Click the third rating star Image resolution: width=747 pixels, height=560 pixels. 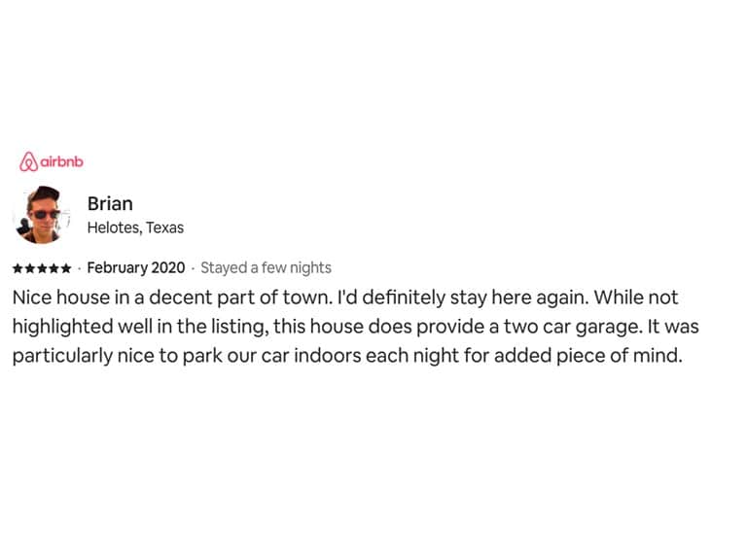click(42, 268)
